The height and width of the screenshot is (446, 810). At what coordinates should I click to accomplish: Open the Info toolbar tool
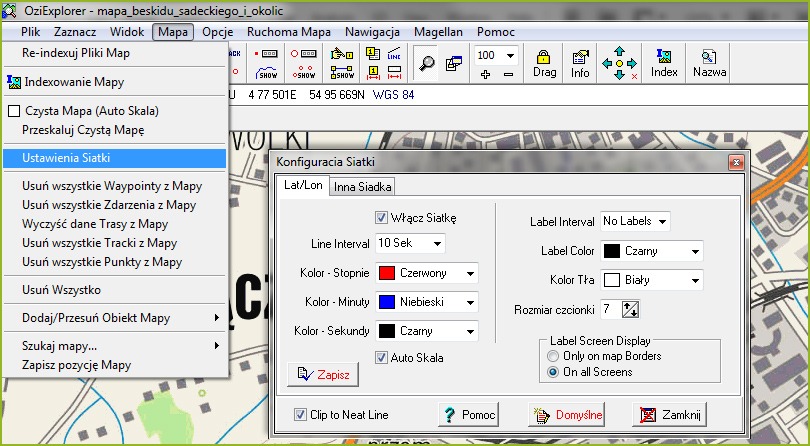pos(580,63)
